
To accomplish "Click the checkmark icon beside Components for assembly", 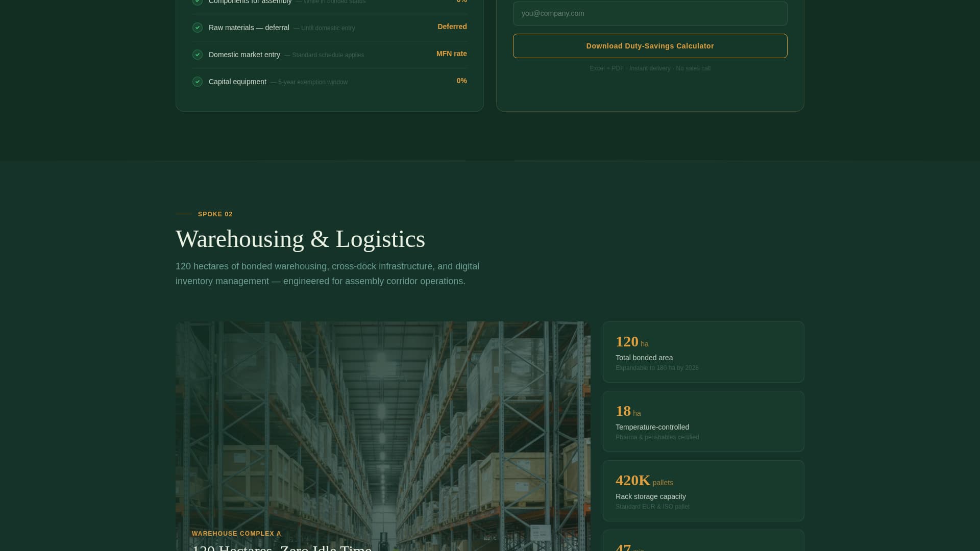I will (x=198, y=2).
